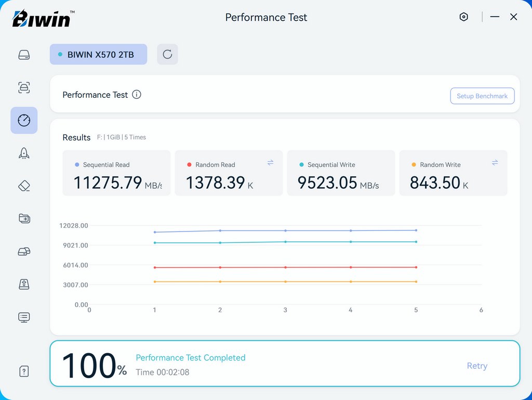This screenshot has height=400, width=532.
Task: Click the help question mark icon
Action: [24, 371]
